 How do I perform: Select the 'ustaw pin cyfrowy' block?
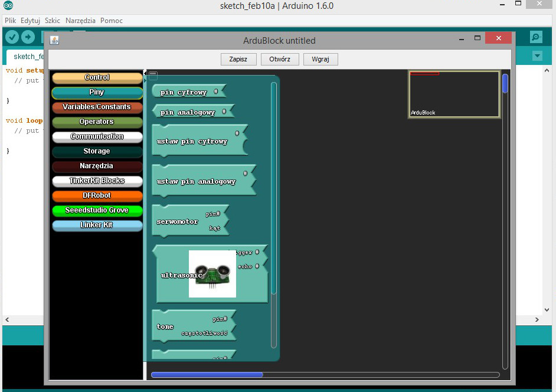(199, 141)
